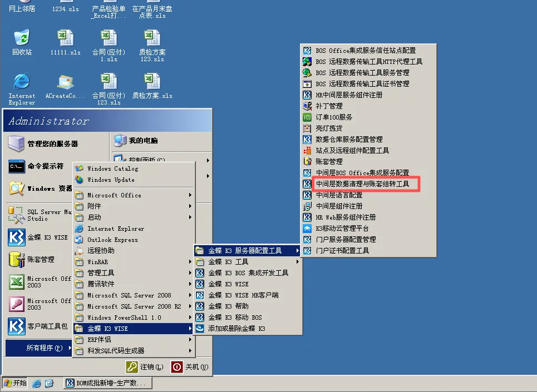Click 关机 button
The width and height of the screenshot is (537, 392).
click(189, 367)
